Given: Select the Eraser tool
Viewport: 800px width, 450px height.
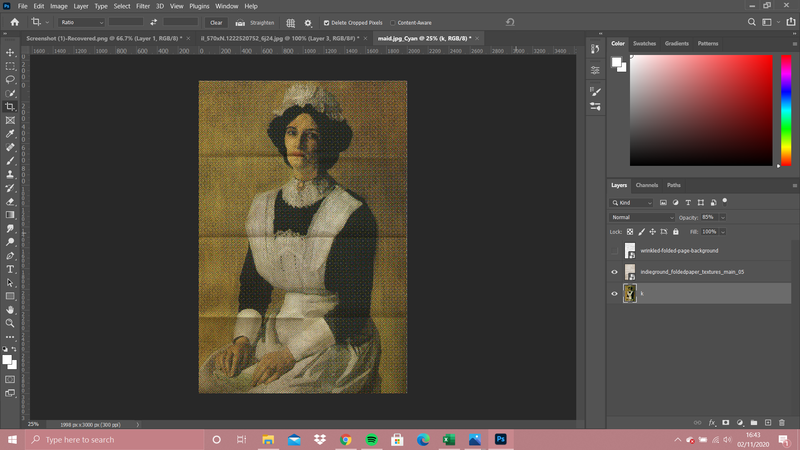Looking at the screenshot, I should [10, 202].
